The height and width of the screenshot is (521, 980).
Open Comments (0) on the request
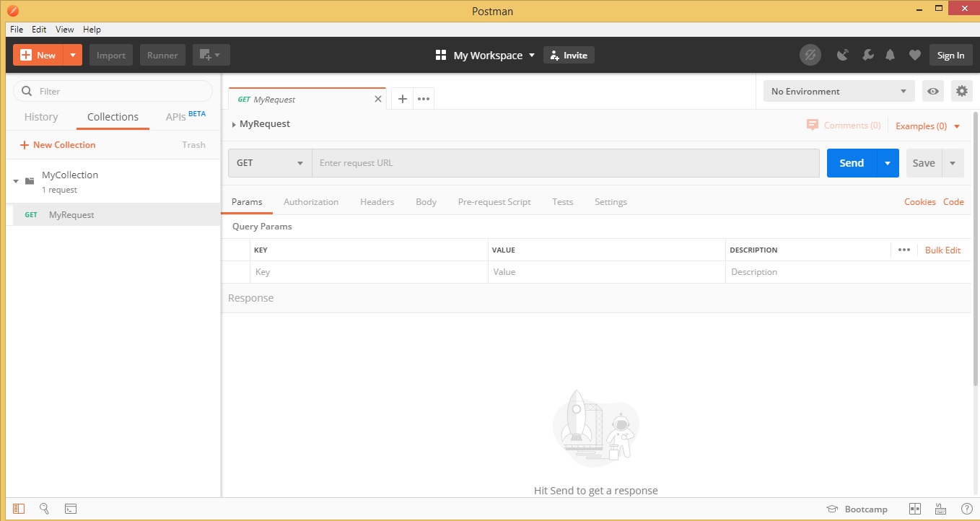pos(844,125)
